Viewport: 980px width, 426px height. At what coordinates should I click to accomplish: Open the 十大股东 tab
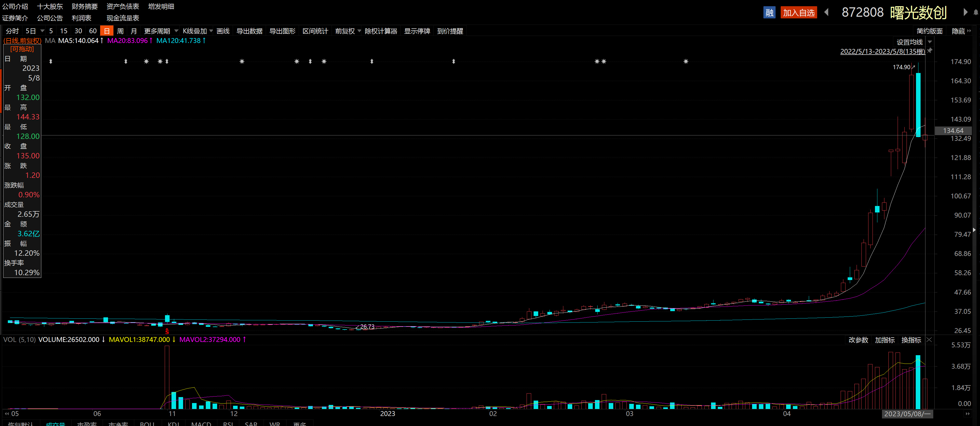pyautogui.click(x=50, y=6)
